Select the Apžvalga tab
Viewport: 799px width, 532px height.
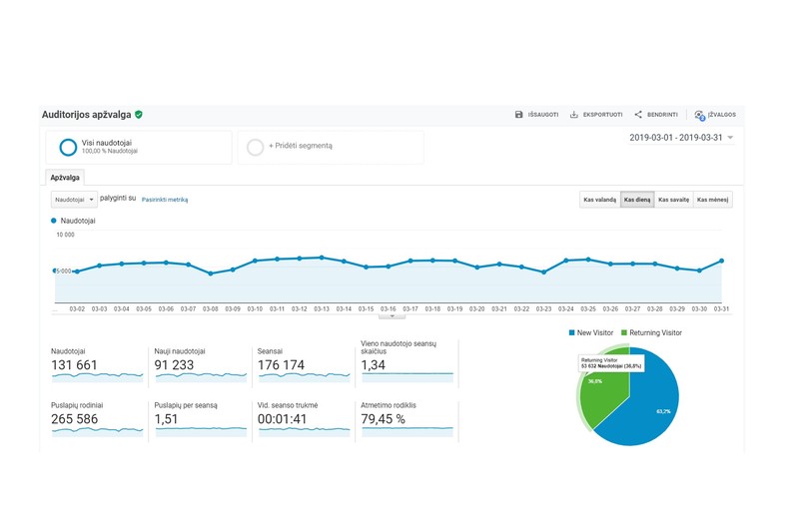point(65,177)
